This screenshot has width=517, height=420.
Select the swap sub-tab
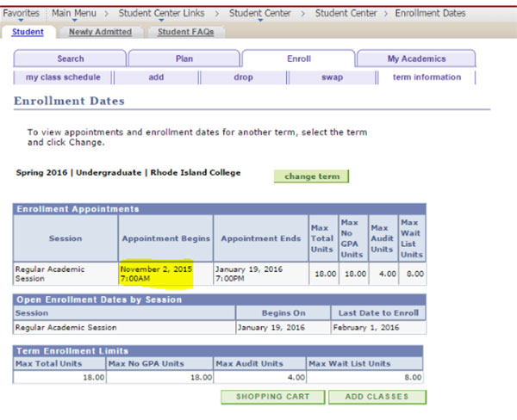[x=332, y=77]
